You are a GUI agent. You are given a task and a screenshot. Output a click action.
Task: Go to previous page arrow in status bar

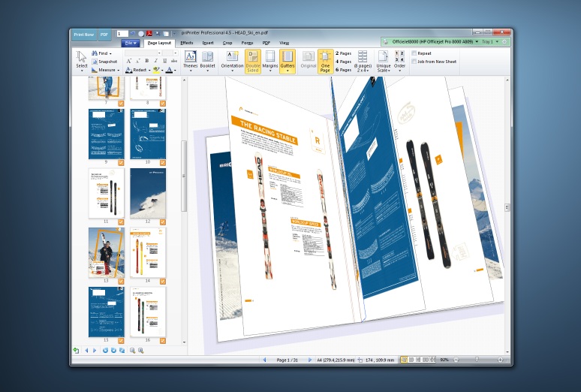[264, 360]
